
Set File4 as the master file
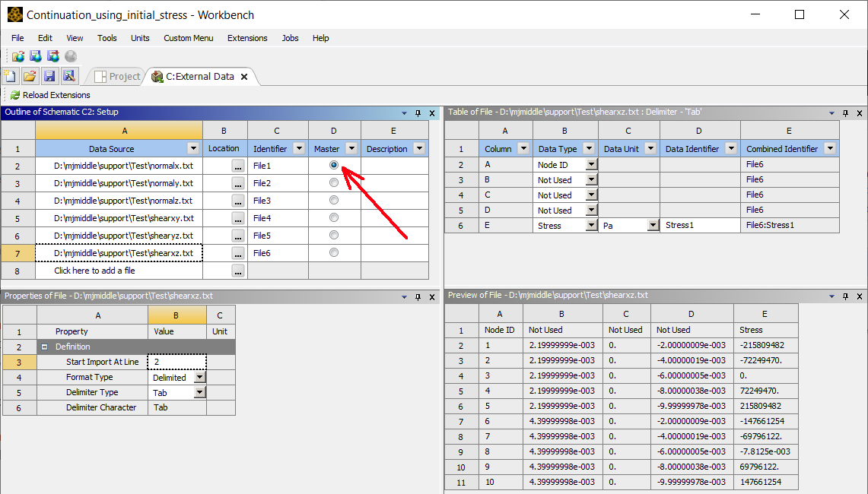click(334, 217)
